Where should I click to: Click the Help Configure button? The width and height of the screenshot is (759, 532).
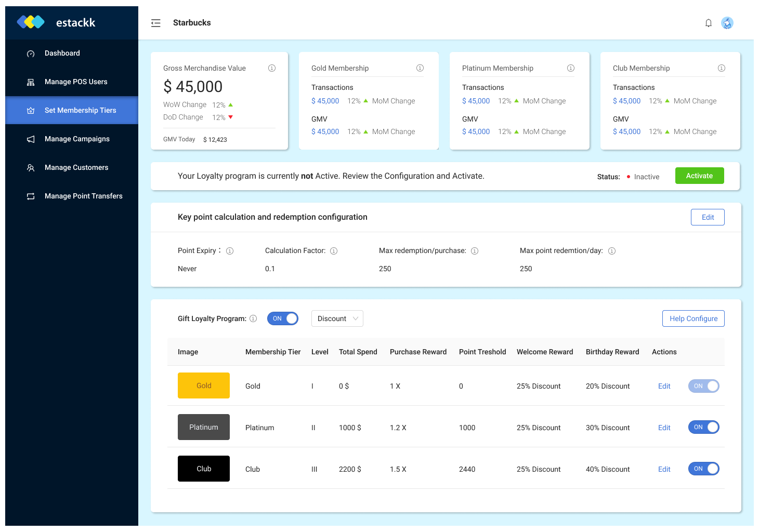693,318
